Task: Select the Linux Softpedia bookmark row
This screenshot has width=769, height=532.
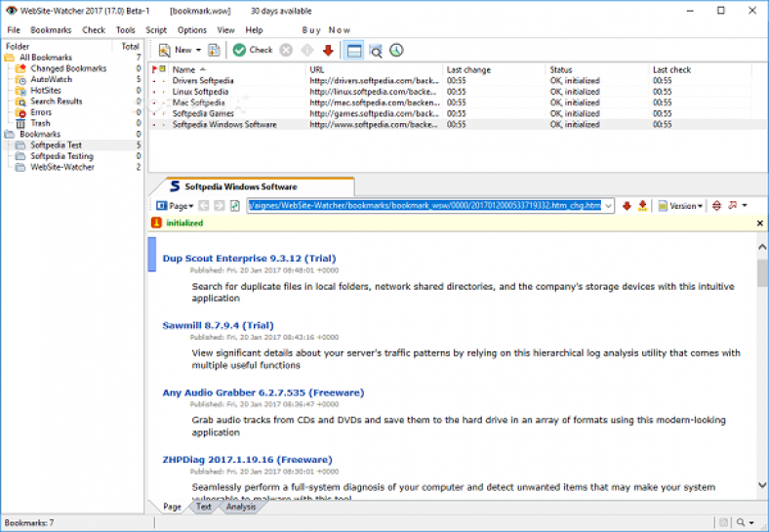Action: pos(200,91)
